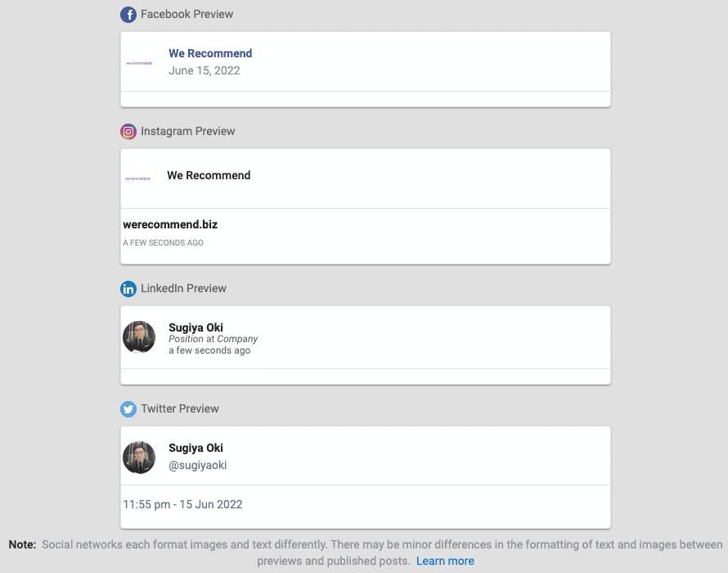This screenshot has width=728, height=573.
Task: Click We Recommend logo in Instagram preview
Action: coord(138,178)
